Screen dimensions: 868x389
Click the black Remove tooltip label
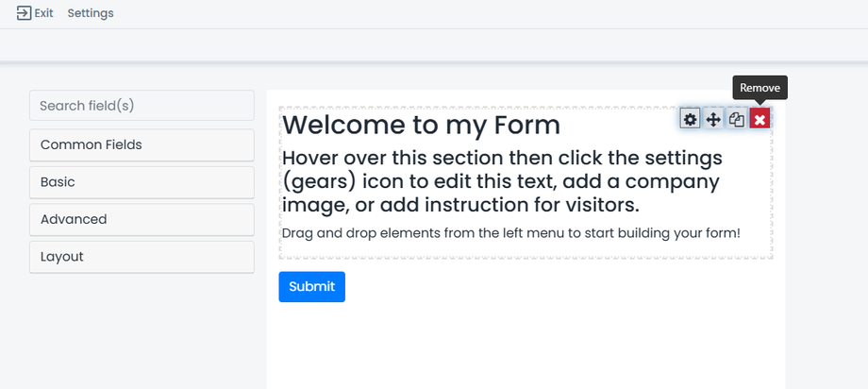(759, 88)
